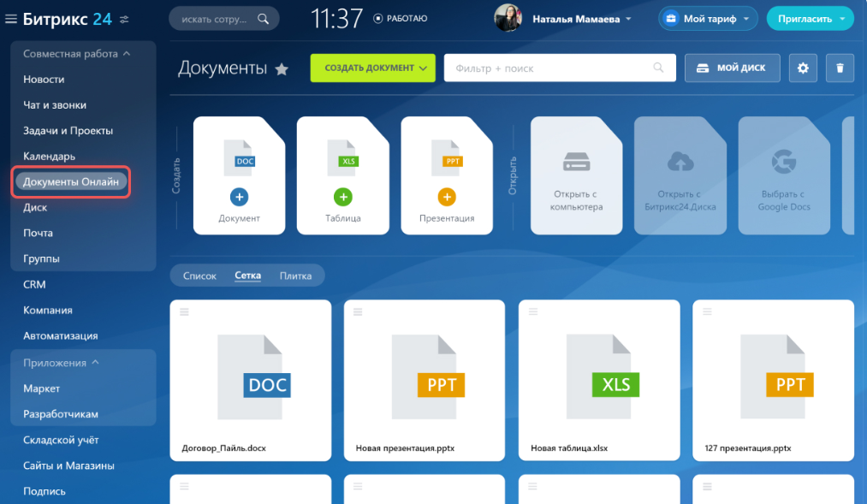
Task: Open the trash bin
Action: (x=840, y=68)
